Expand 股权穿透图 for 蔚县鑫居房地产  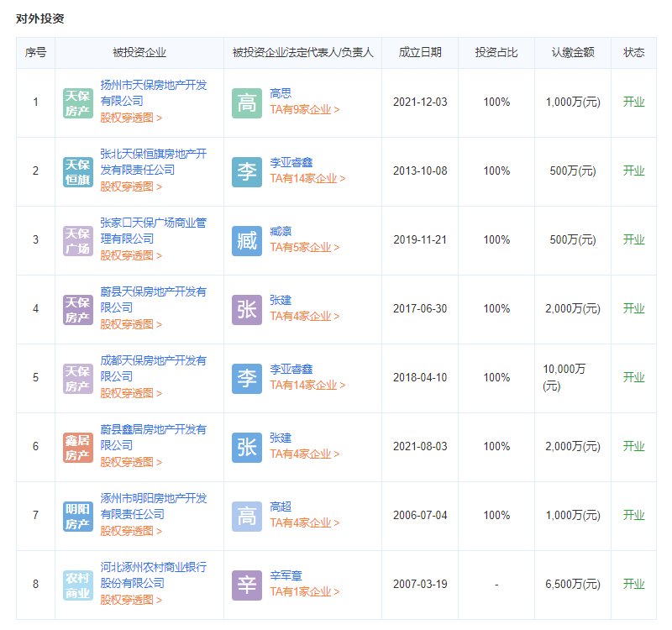click(131, 463)
